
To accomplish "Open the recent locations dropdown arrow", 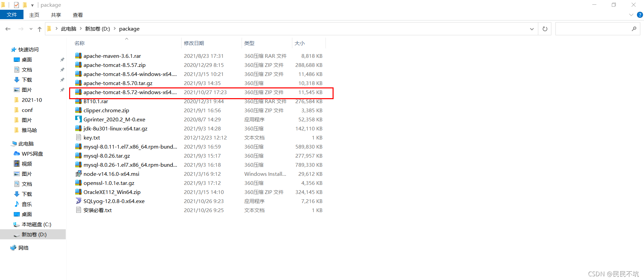I will 31,29.
